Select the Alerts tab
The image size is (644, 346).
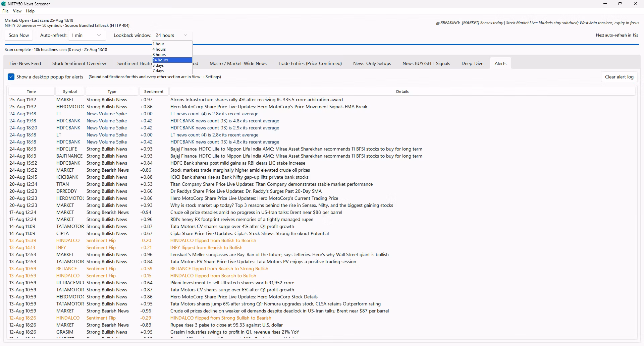click(500, 63)
